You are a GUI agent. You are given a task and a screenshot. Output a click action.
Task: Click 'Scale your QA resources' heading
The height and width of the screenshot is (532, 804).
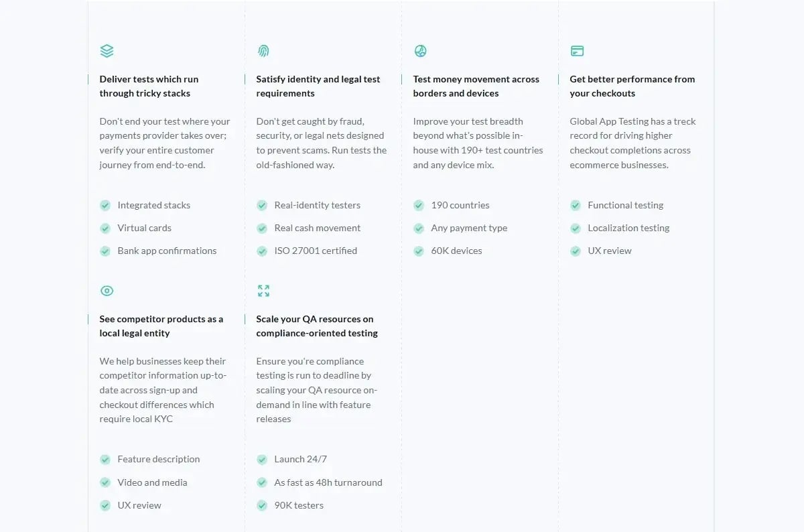pos(316,326)
